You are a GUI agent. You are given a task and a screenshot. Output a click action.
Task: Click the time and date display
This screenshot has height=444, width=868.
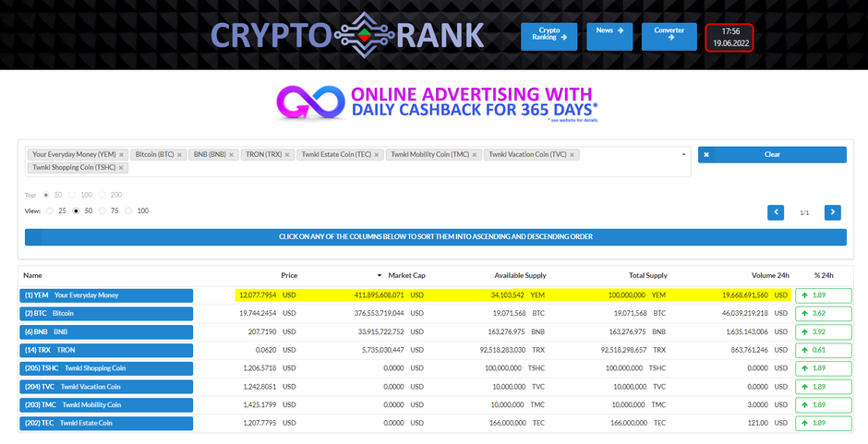[729, 38]
